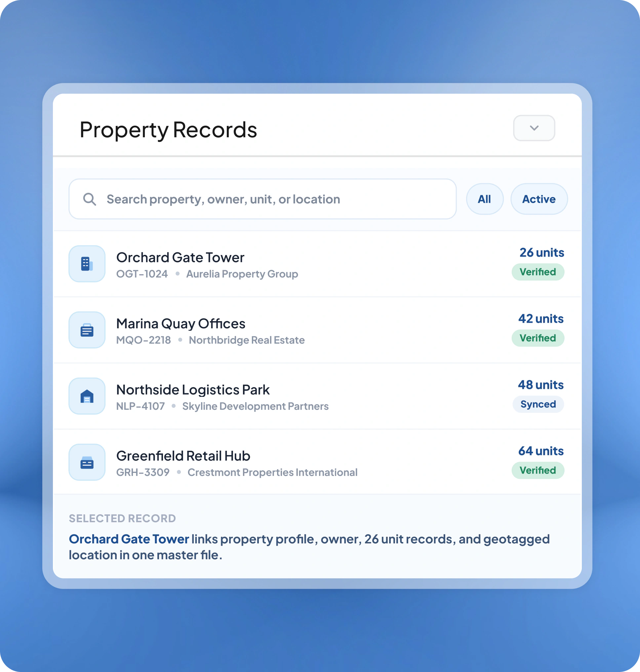Screen dimensions: 640x672
Task: Click the 64 units count
Action: click(541, 451)
